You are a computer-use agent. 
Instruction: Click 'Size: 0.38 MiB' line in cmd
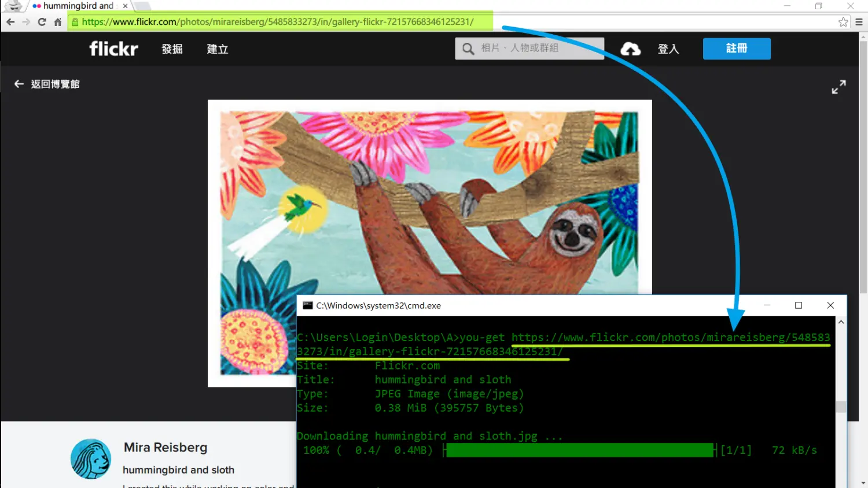pyautogui.click(x=410, y=408)
